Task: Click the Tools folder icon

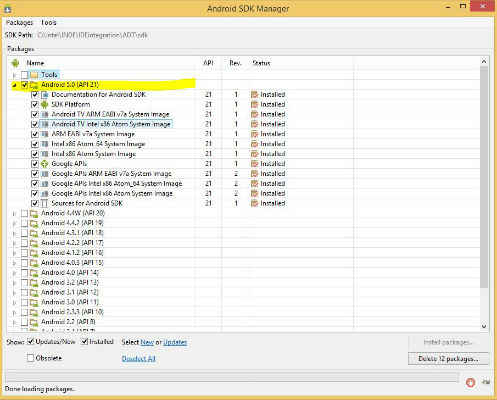Action: pos(34,75)
